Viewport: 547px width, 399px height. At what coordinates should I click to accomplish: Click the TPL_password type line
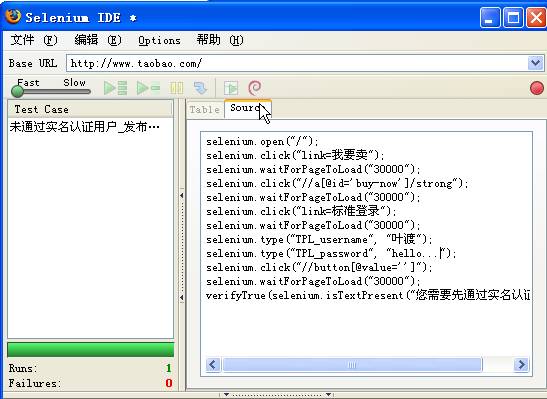pos(331,254)
